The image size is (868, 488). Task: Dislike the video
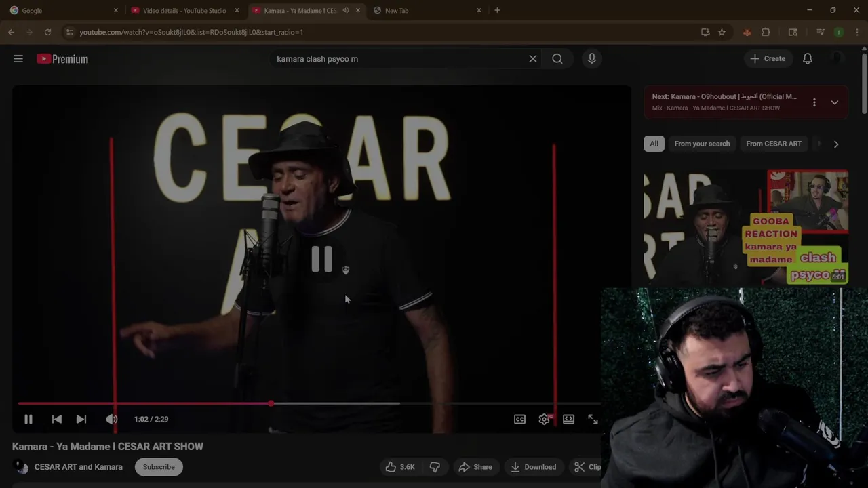435,467
